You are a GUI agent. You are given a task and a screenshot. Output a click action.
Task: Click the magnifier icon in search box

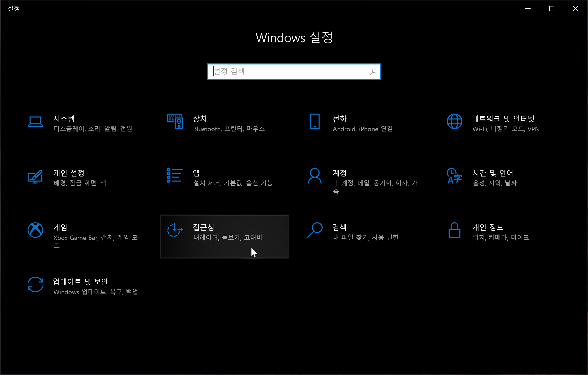(373, 71)
